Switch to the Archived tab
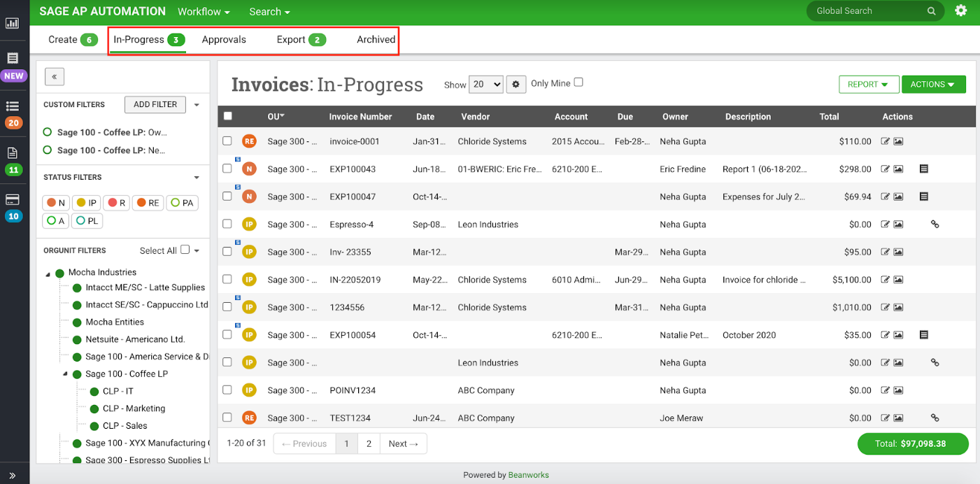The image size is (980, 484). click(x=376, y=40)
